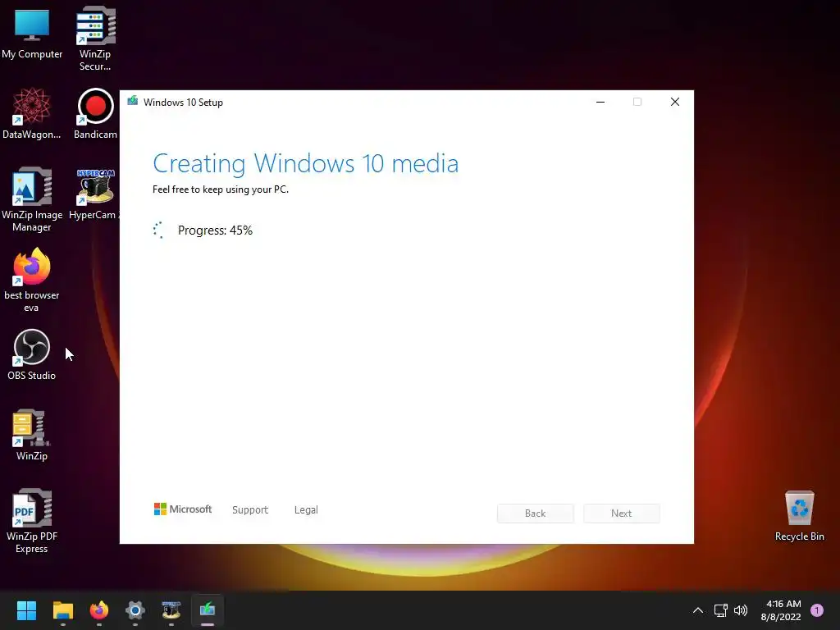Viewport: 840px width, 630px height.
Task: Switch to Firefox in the taskbar
Action: tap(99, 610)
